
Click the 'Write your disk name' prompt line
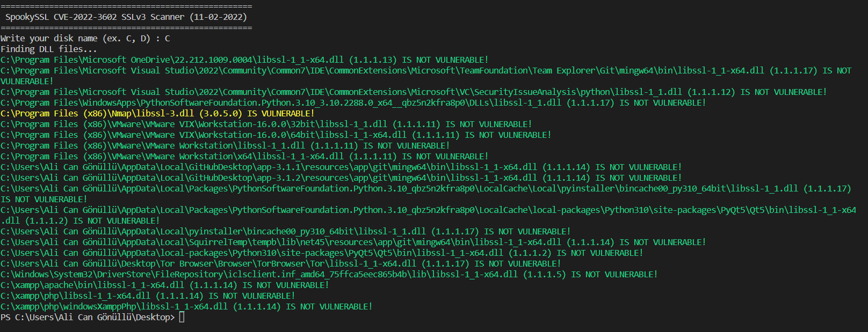(85, 39)
